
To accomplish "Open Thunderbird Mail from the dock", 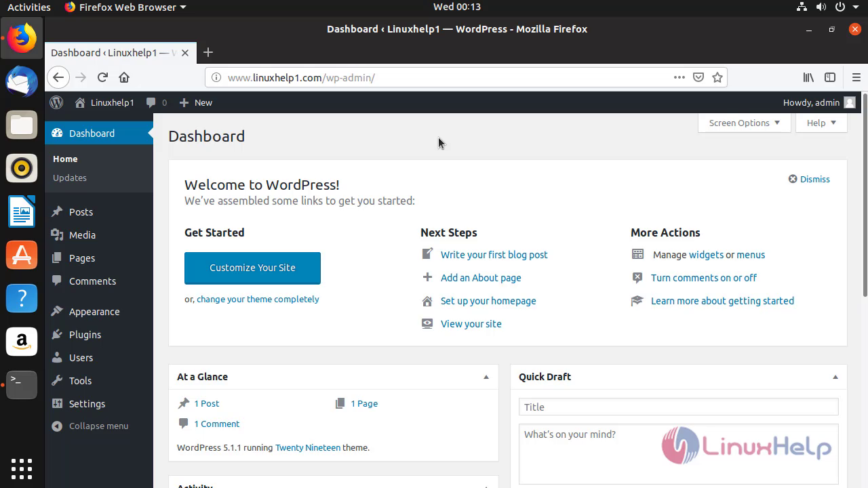I will click(x=22, y=82).
